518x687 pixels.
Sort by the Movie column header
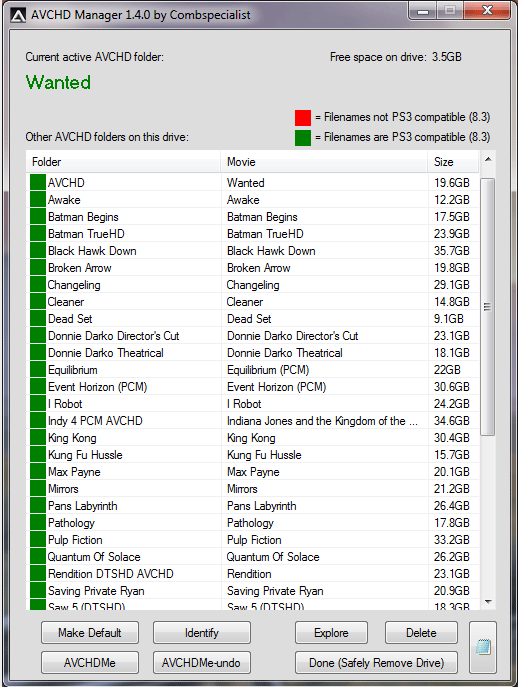pyautogui.click(x=324, y=162)
